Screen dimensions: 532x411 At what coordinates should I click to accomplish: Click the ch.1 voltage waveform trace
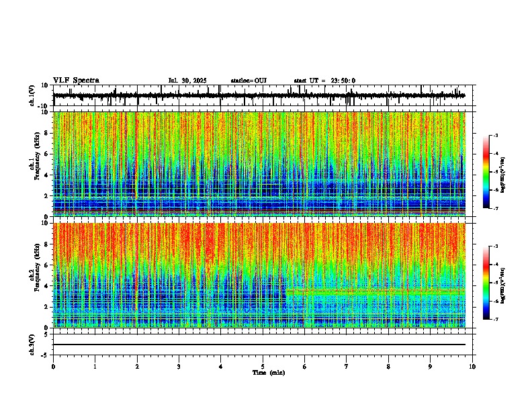coord(259,95)
